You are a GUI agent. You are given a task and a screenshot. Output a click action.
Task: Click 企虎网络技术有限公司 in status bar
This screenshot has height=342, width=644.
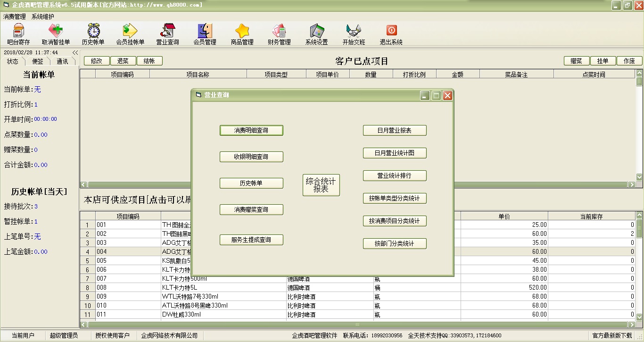click(x=169, y=335)
